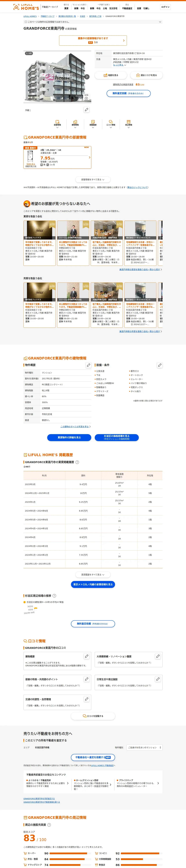The height and width of the screenshot is (868, 186).
Task: Edit 設備・条件 with pencil icon
Action: [160, 365]
